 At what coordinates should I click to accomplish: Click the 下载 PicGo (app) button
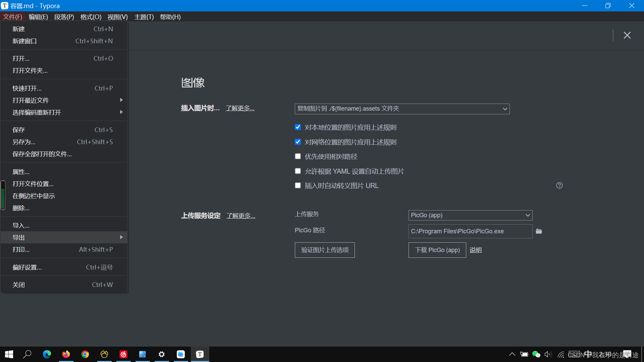point(437,250)
